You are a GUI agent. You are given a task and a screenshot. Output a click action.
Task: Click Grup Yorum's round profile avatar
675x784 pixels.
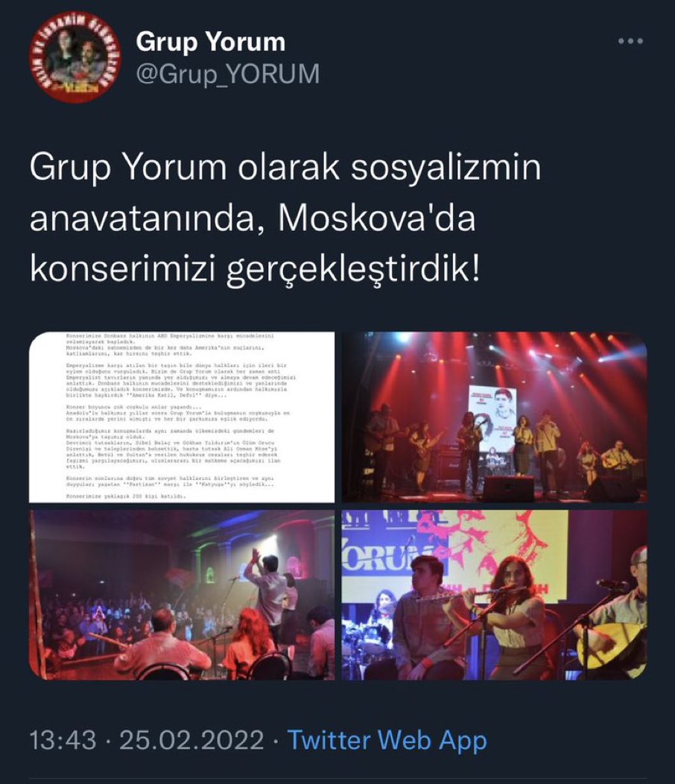pos(74,57)
